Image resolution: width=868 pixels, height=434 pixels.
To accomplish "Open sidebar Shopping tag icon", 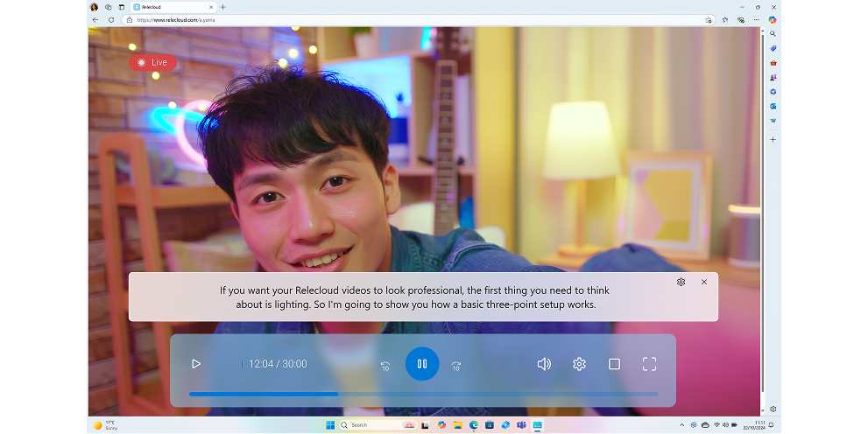I will [x=773, y=49].
